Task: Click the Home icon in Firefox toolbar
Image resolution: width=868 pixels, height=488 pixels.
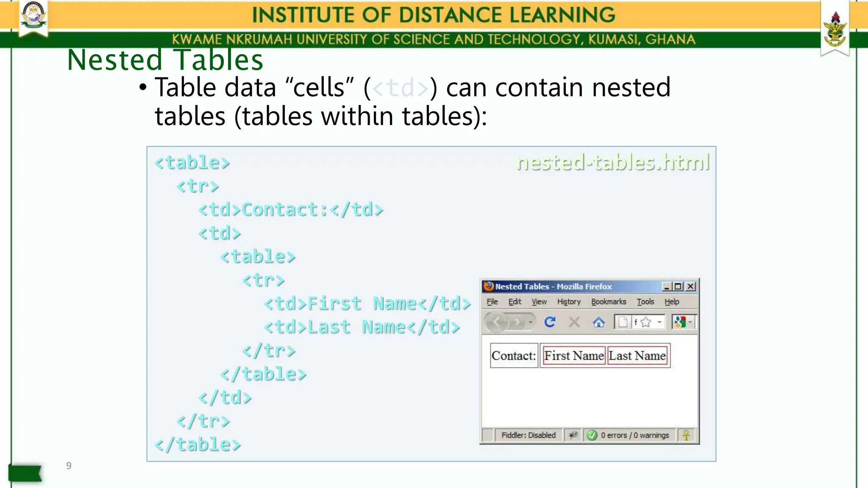Action: tap(598, 322)
